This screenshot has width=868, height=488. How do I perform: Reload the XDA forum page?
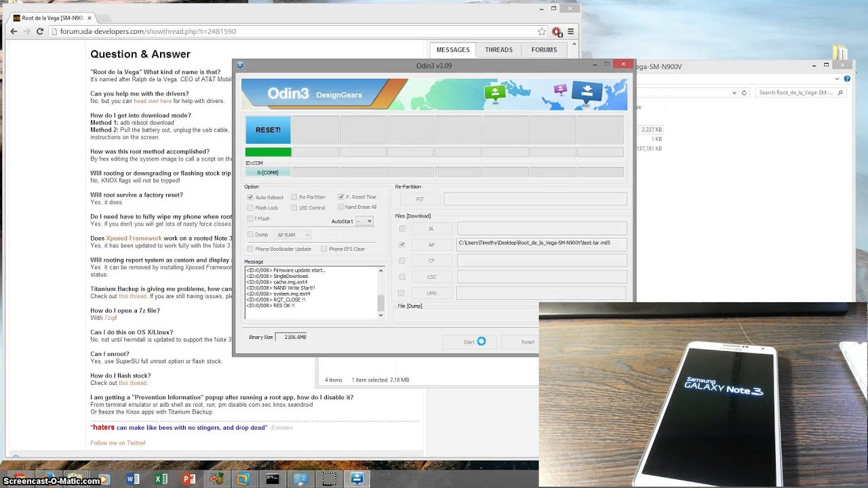[40, 31]
